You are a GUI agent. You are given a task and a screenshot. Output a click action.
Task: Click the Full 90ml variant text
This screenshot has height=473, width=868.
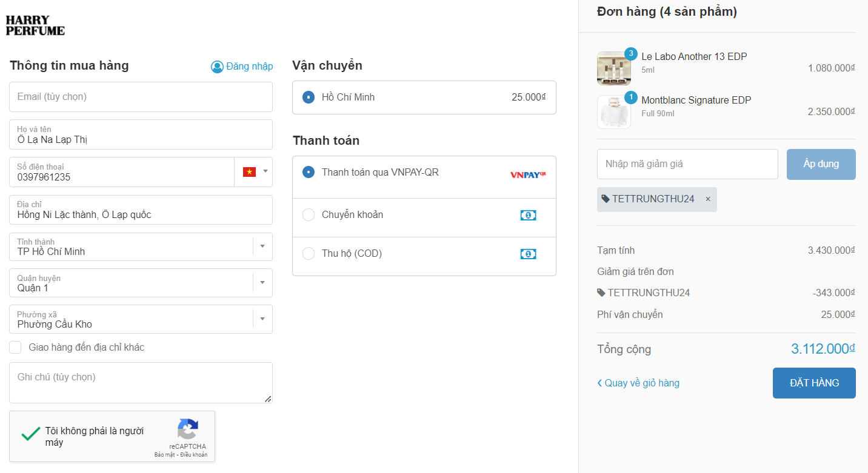[x=658, y=113]
